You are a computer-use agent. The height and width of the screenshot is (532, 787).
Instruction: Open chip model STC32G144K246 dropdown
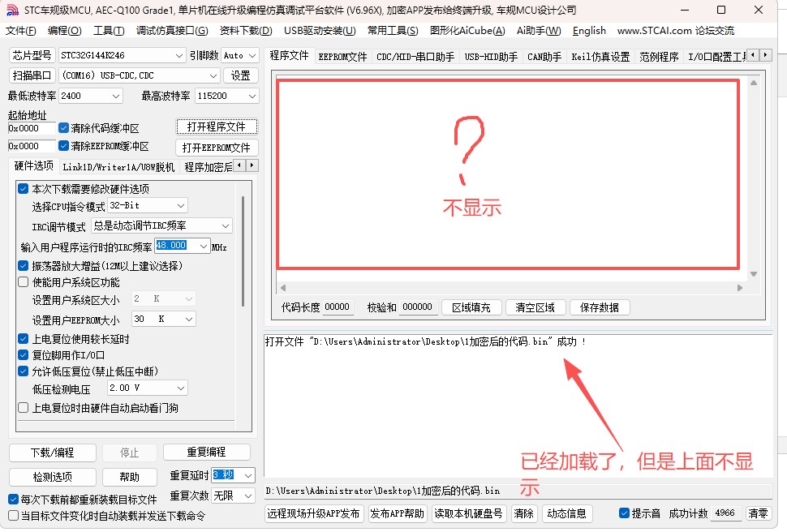pos(179,55)
